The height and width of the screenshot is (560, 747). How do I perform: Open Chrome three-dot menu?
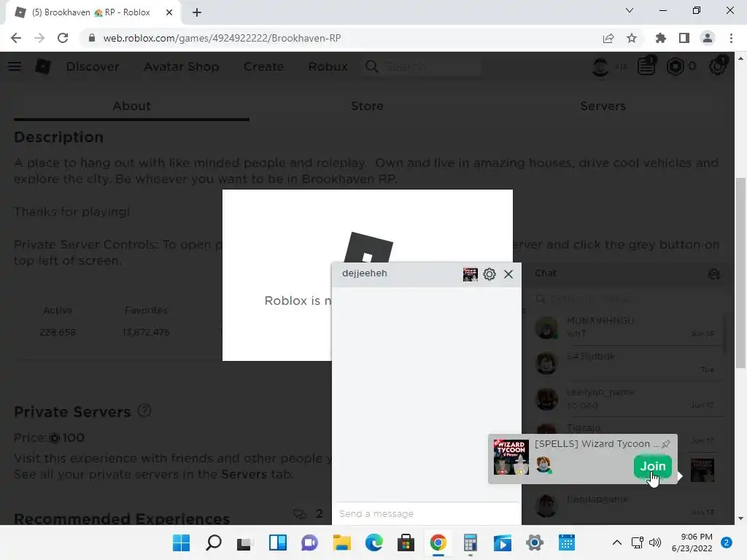click(731, 38)
